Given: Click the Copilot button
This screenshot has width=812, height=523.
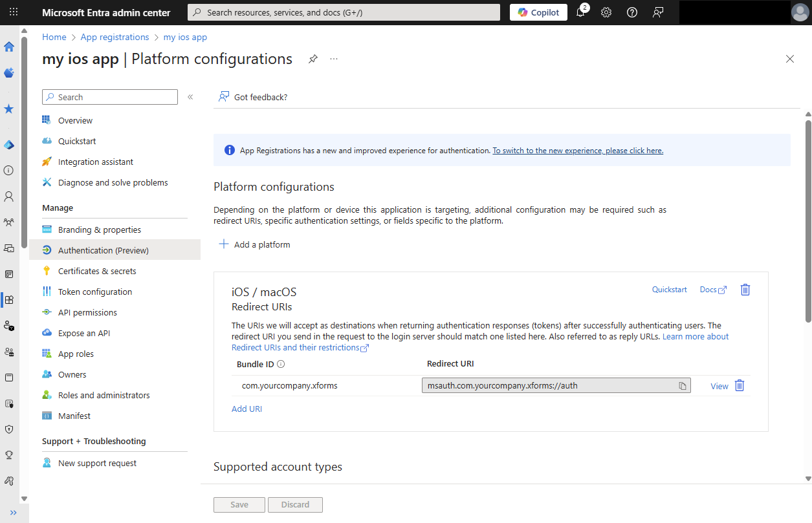Looking at the screenshot, I should [x=538, y=12].
